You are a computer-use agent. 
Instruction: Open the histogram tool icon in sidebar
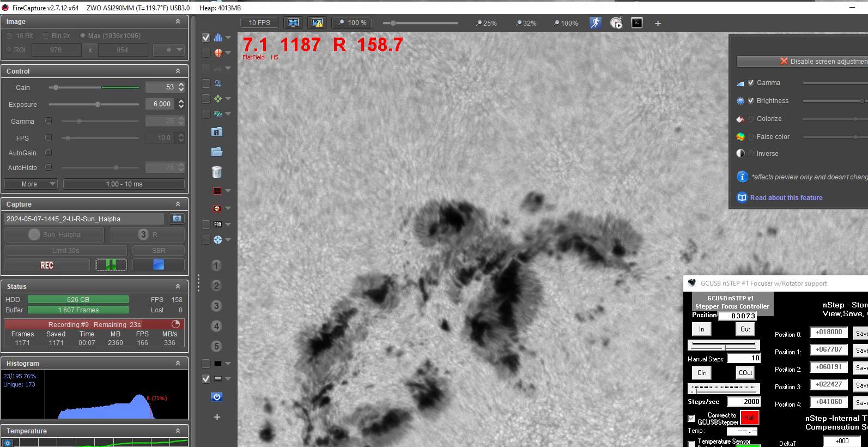pos(218,38)
